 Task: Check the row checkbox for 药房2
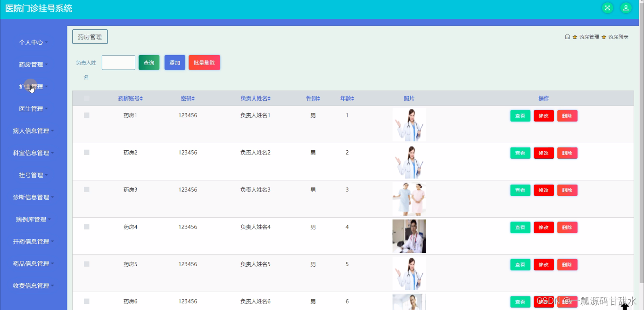pos(87,152)
